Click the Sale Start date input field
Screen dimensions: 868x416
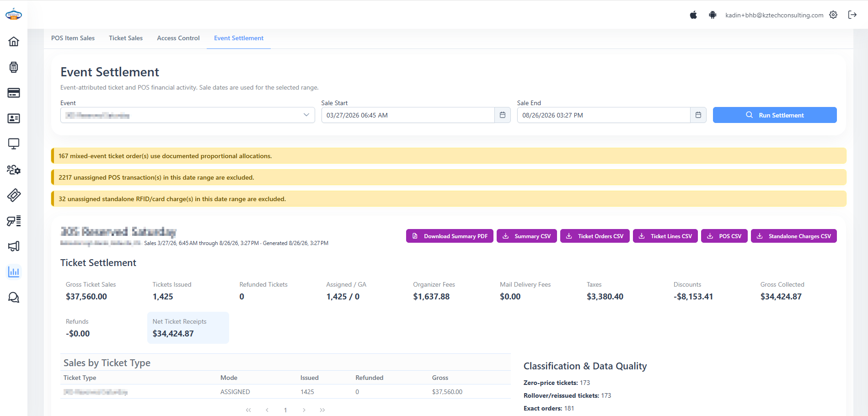tap(408, 115)
